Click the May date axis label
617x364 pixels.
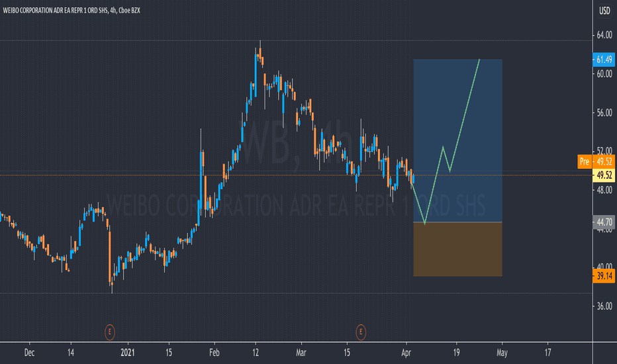(502, 353)
